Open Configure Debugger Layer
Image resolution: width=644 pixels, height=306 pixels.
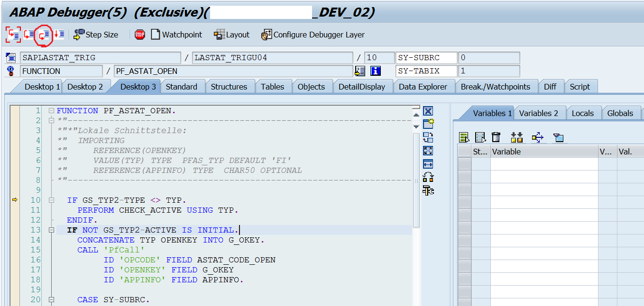point(313,35)
